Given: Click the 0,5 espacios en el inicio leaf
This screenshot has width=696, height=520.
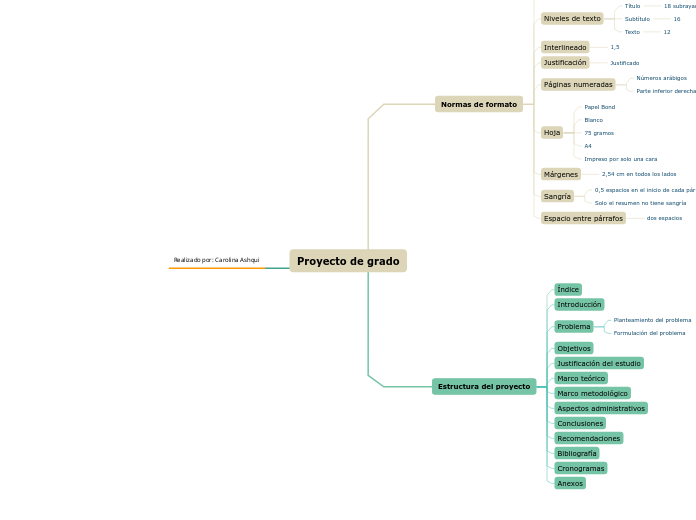Looking at the screenshot, I should pyautogui.click(x=645, y=190).
